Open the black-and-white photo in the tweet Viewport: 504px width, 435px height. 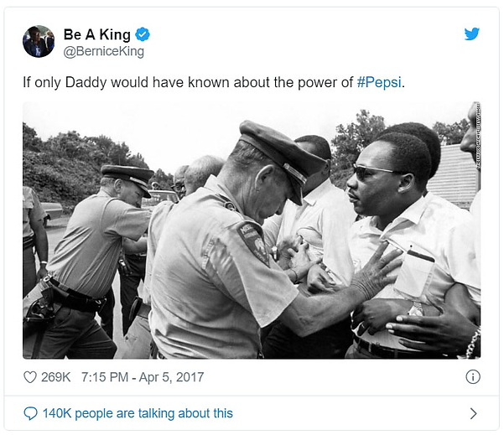click(252, 230)
